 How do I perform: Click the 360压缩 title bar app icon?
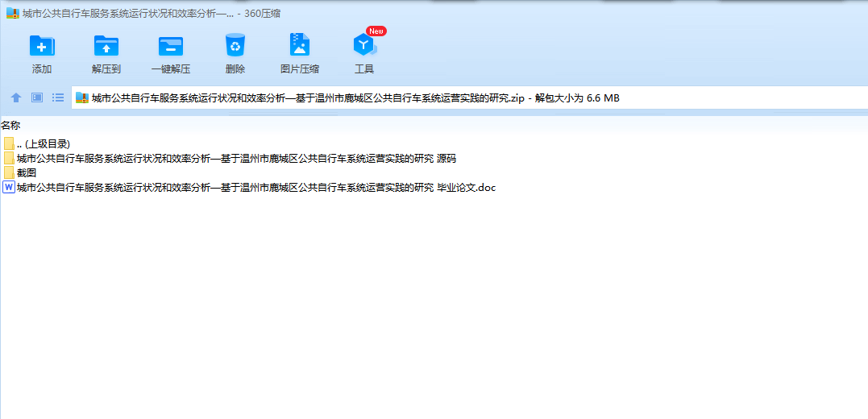pyautogui.click(x=13, y=13)
